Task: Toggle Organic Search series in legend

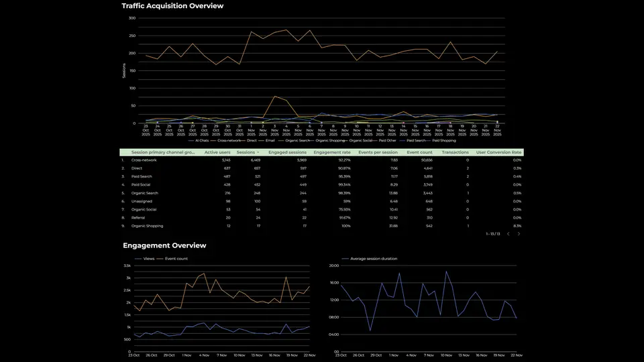Action: [294, 140]
